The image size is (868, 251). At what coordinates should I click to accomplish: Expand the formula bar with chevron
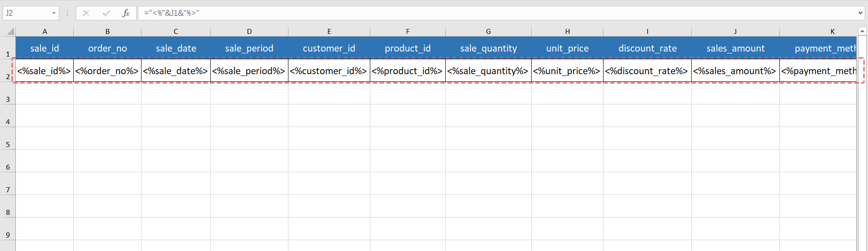tap(860, 13)
